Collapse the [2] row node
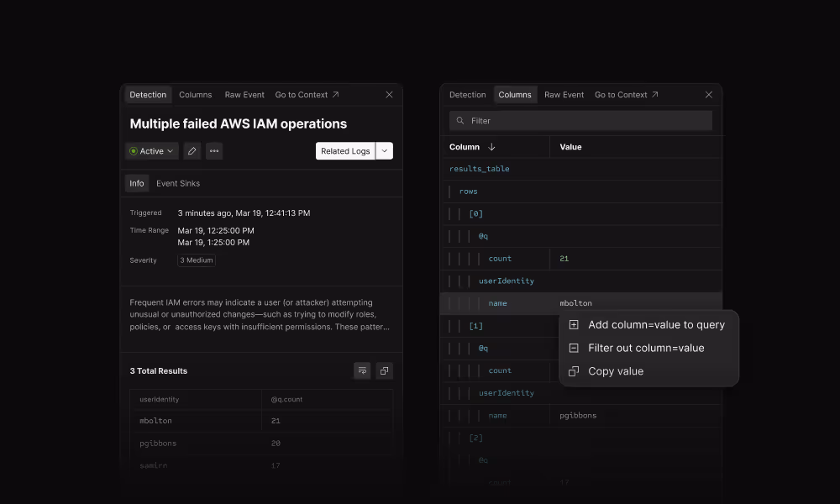 (x=475, y=438)
